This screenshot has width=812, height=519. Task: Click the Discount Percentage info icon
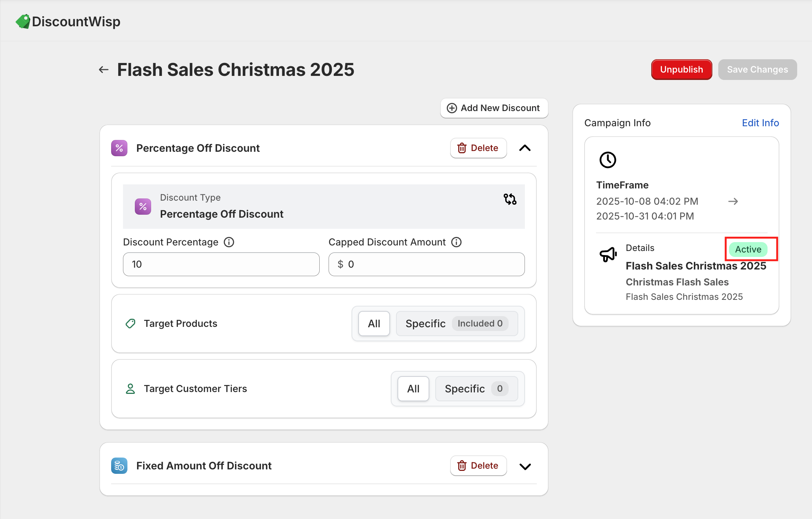coord(229,242)
